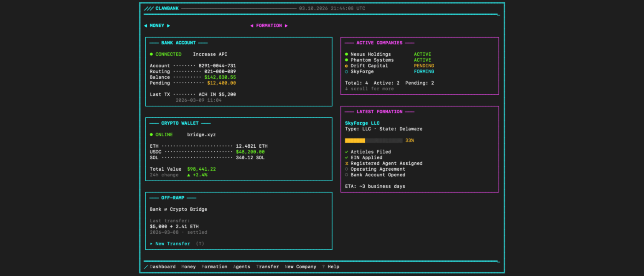644x276 pixels.
Task: Click the SkyForge LLC formation title
Action: click(362, 123)
